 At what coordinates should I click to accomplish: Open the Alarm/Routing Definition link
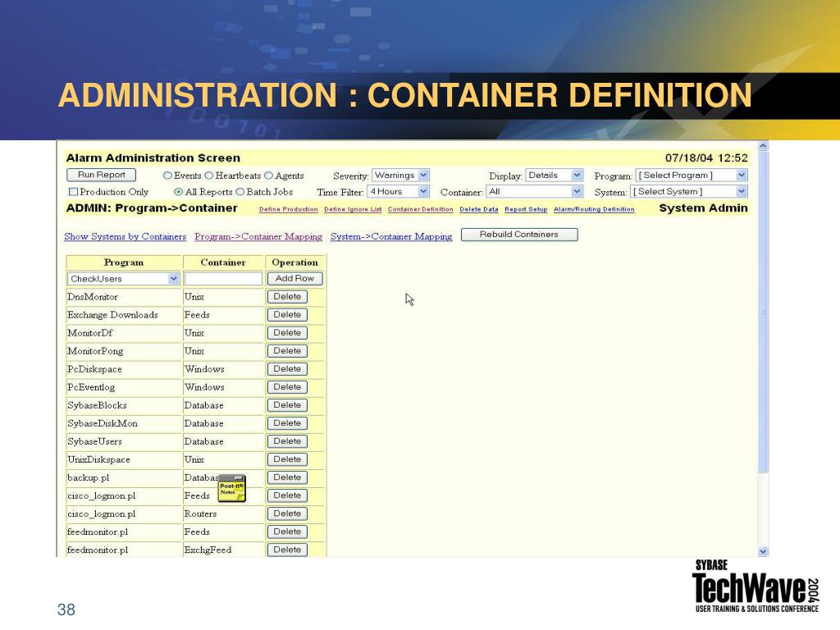[x=594, y=209]
